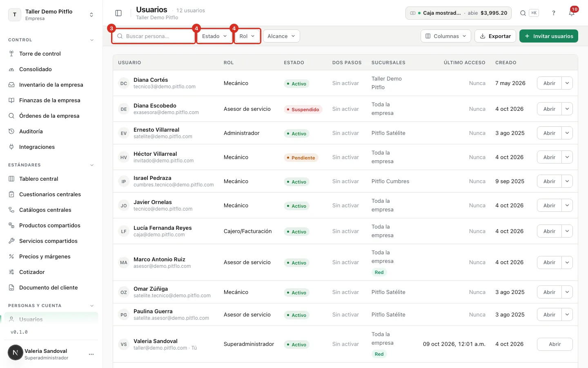This screenshot has height=368, width=588.
Task: Toggle the sidebar panel icon
Action: coord(118,13)
